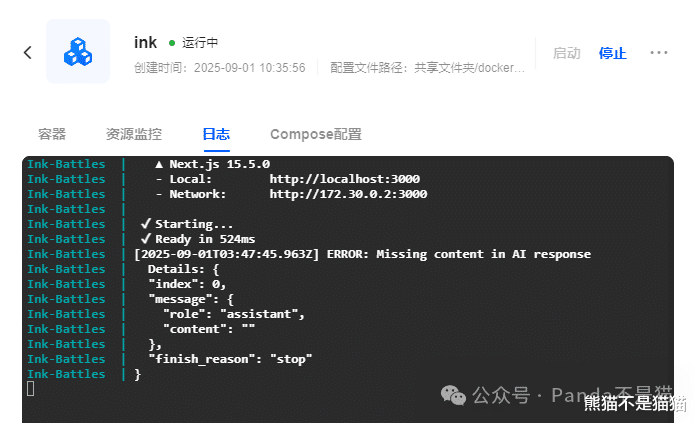Click the back arrow icon
The height and width of the screenshot is (423, 695).
28,53
